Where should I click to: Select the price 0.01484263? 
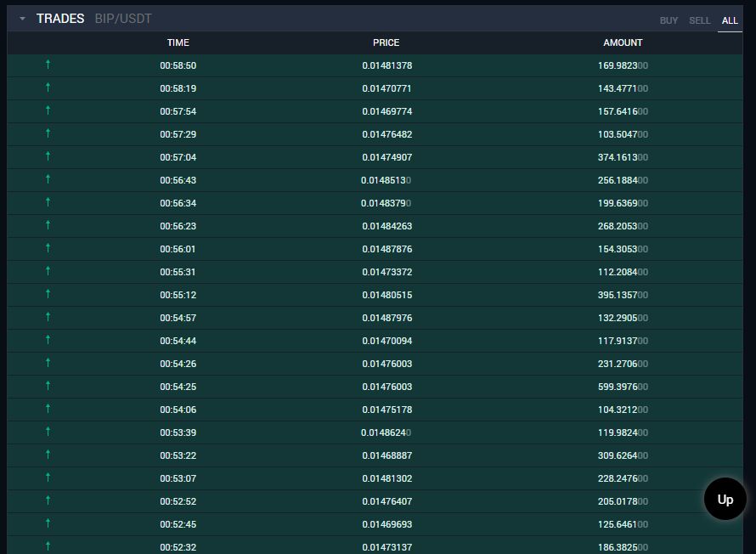387,226
